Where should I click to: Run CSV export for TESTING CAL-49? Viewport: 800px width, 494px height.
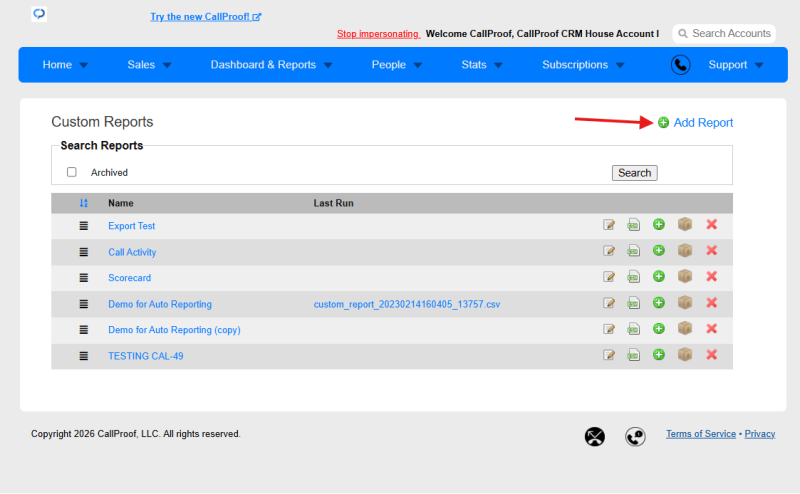coord(633,355)
